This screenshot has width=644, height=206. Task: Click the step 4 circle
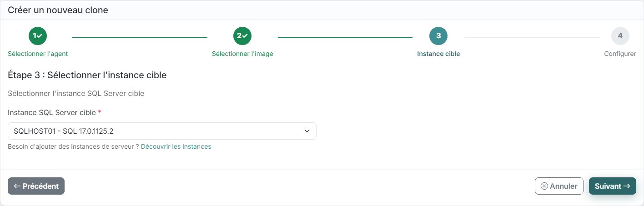[620, 36]
